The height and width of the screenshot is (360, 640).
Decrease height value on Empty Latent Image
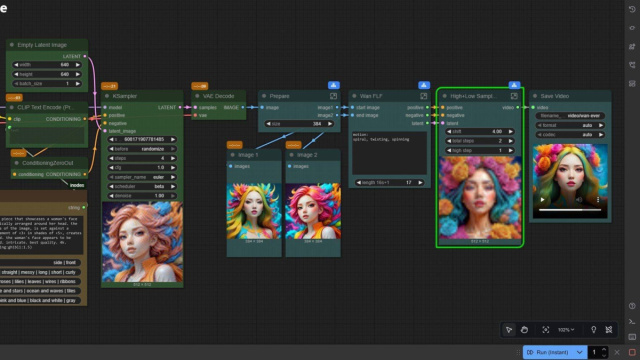click(16, 74)
